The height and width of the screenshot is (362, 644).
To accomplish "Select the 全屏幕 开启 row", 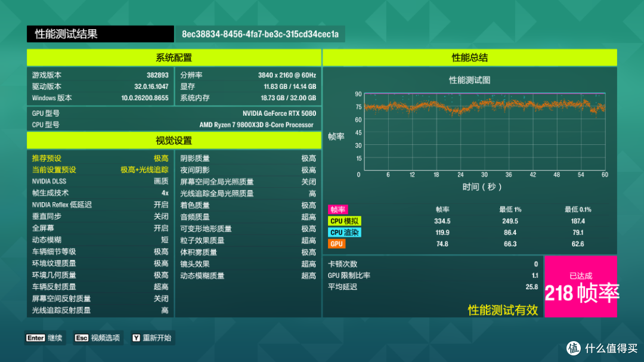I will tap(100, 228).
